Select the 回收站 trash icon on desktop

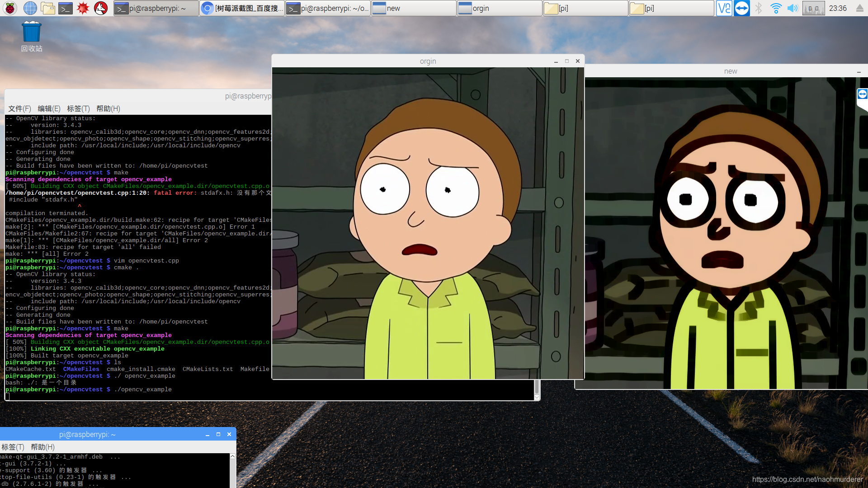(x=32, y=37)
